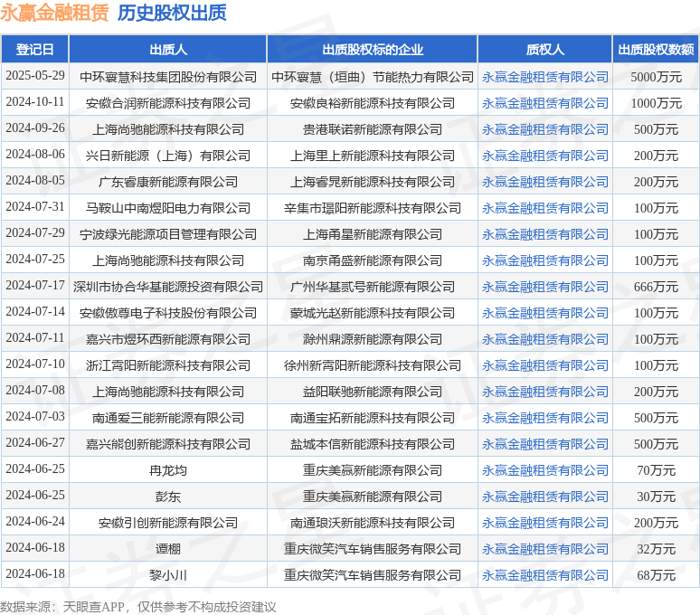Select date cell 2024-09-26

(x=35, y=128)
